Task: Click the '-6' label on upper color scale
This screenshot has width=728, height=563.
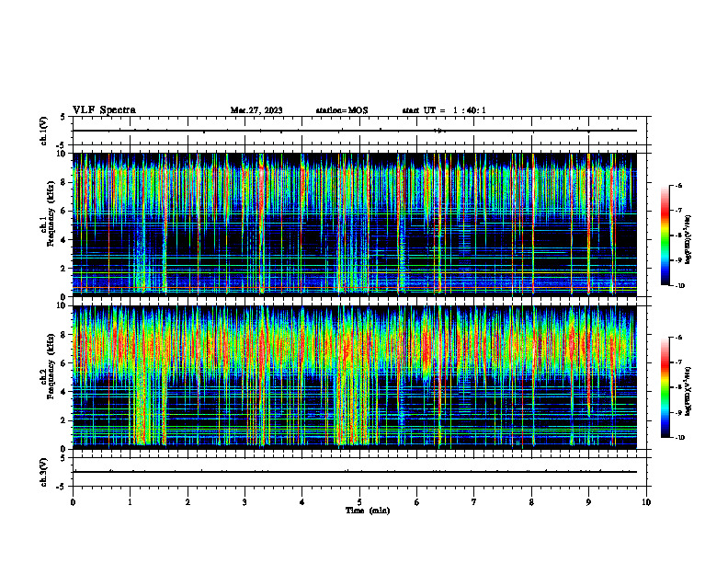Action: pyautogui.click(x=678, y=185)
